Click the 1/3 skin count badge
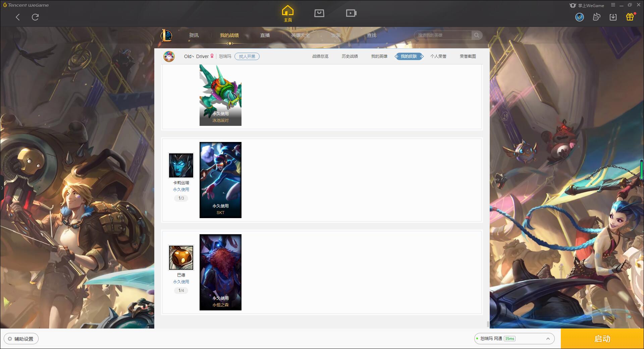This screenshot has height=349, width=644. click(181, 198)
